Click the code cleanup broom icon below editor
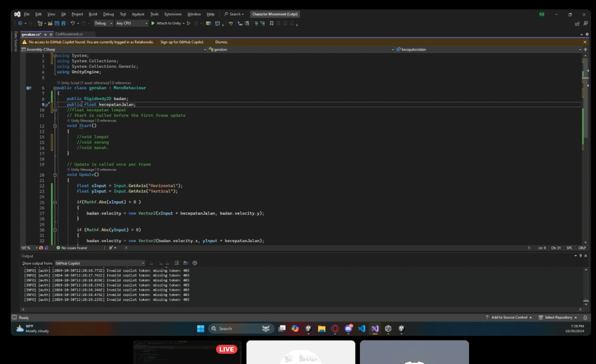 [x=111, y=248]
